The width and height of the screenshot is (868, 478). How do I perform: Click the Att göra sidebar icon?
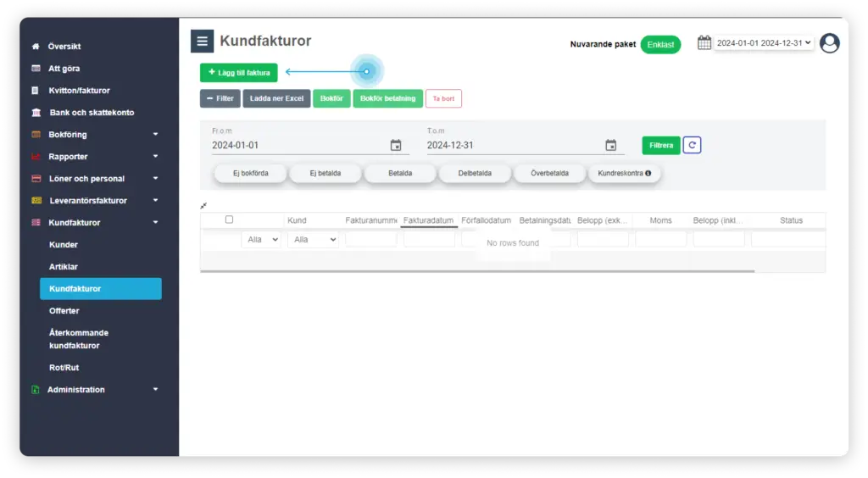36,69
